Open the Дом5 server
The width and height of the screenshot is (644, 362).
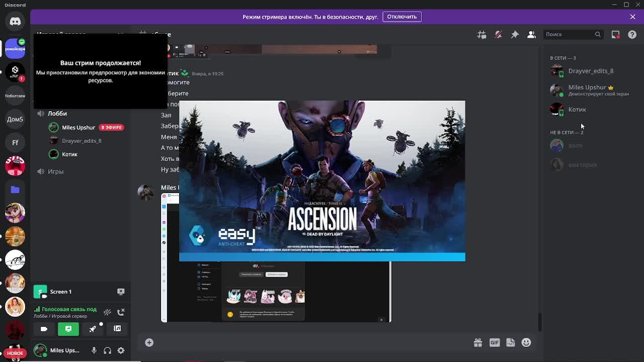pyautogui.click(x=15, y=119)
